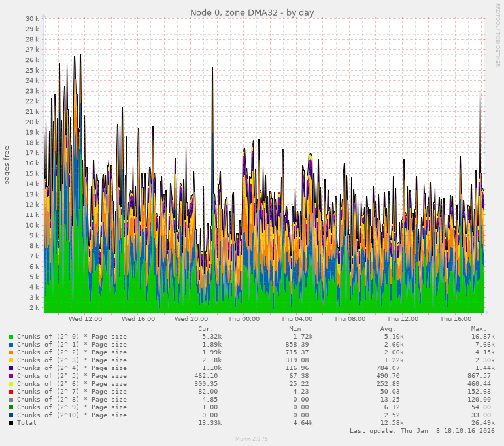This screenshot has width=504, height=446.
Task: Click the 462.10 current value for 2^ 5
Action: point(206,376)
